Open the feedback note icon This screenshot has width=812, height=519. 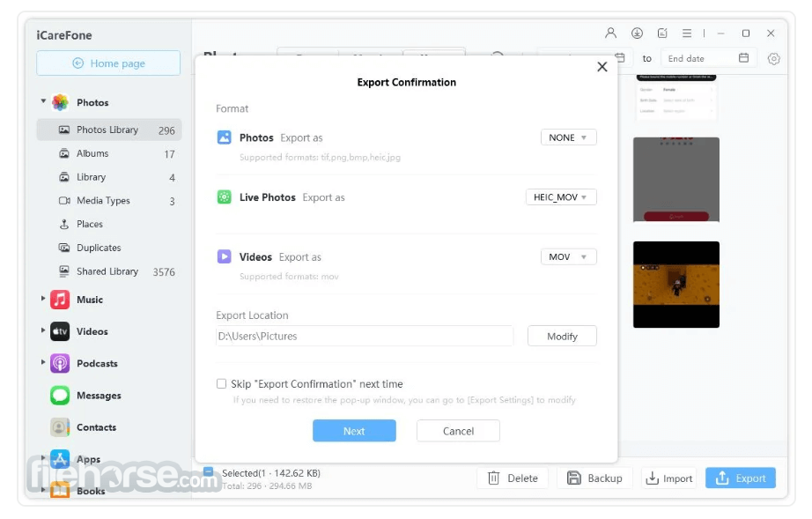[x=661, y=33]
